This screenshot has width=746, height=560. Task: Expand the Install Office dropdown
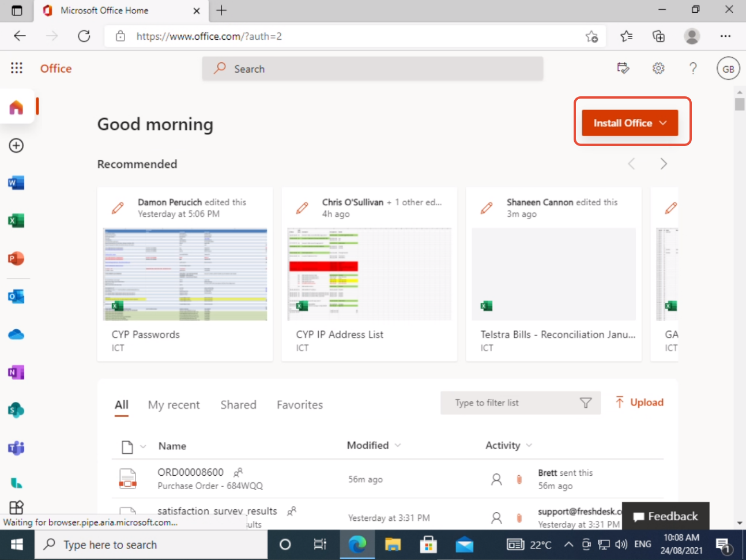630,123
